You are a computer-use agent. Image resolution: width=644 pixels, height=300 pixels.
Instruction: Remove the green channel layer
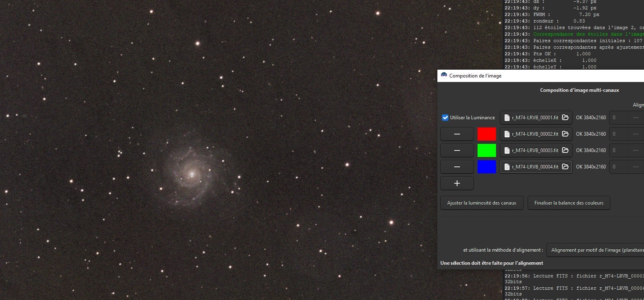[457, 150]
